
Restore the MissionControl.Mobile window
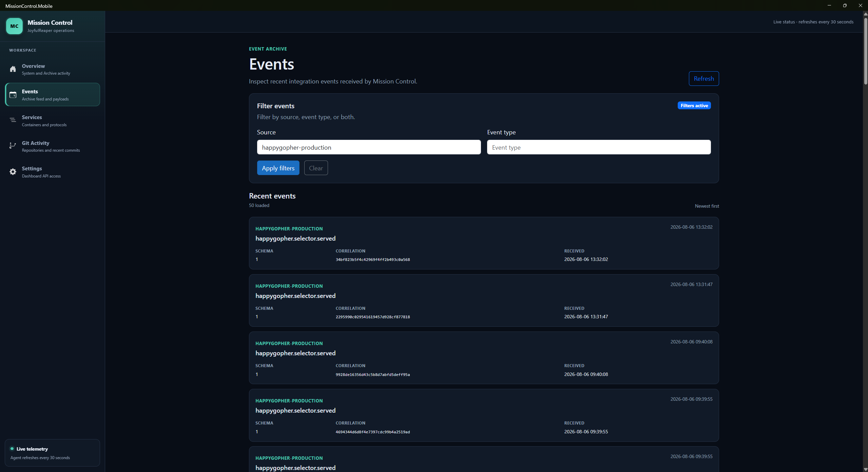[x=845, y=5]
